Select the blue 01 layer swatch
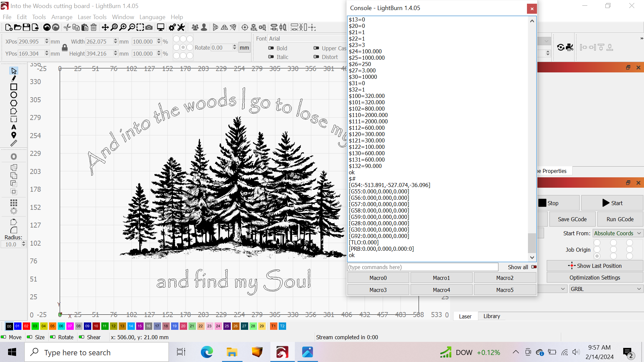644x362 pixels. point(17,326)
